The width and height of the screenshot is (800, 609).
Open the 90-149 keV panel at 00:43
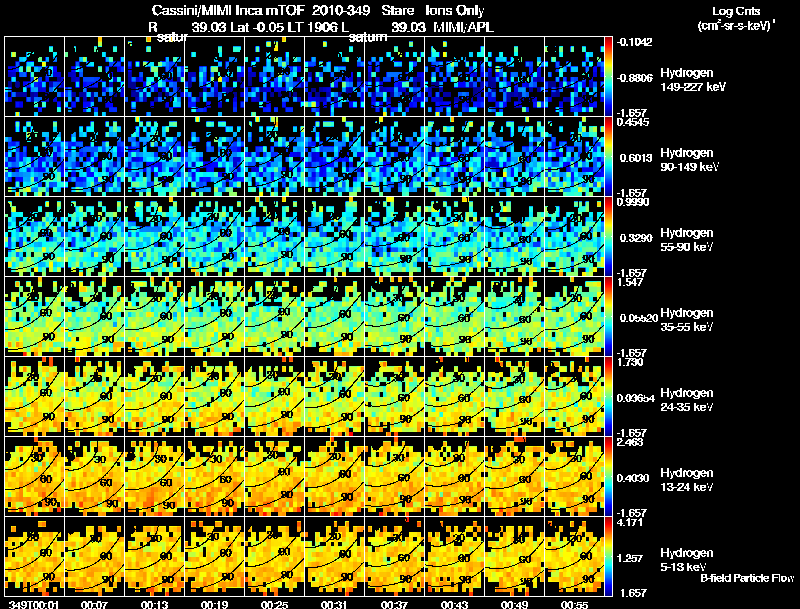coord(454,156)
